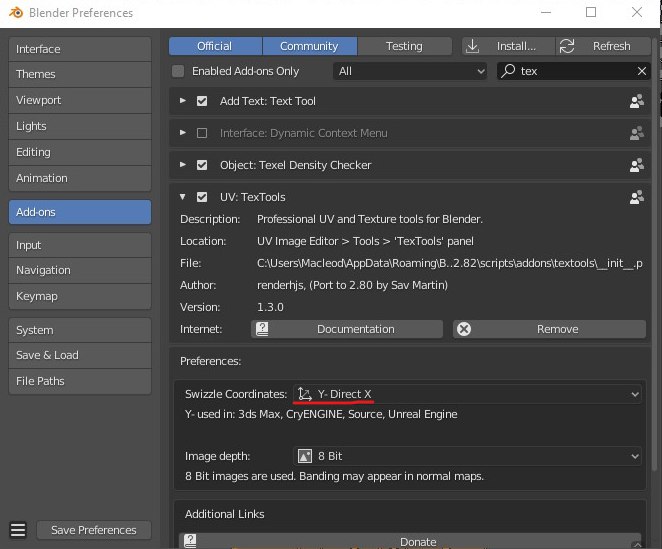Image resolution: width=662 pixels, height=549 pixels.
Task: Expand Add Text: Text Tool details
Action: 183,101
